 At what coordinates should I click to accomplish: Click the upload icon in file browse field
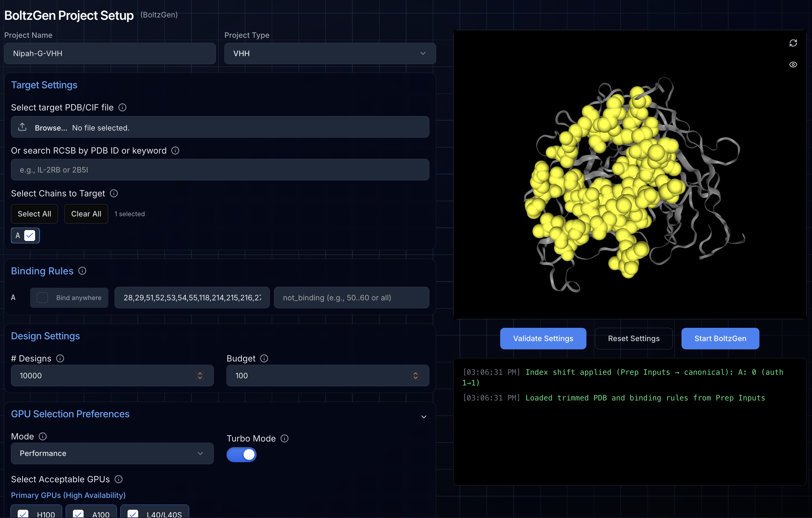tap(22, 127)
